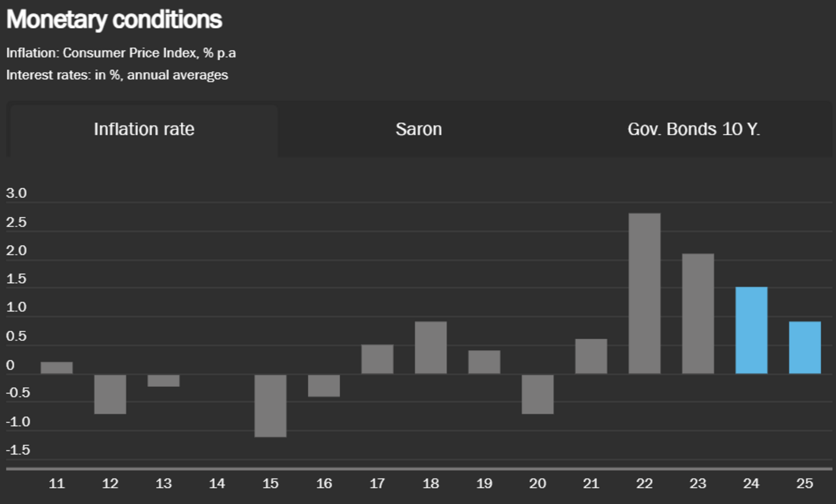Click the blue bar for year 25

coord(805,348)
